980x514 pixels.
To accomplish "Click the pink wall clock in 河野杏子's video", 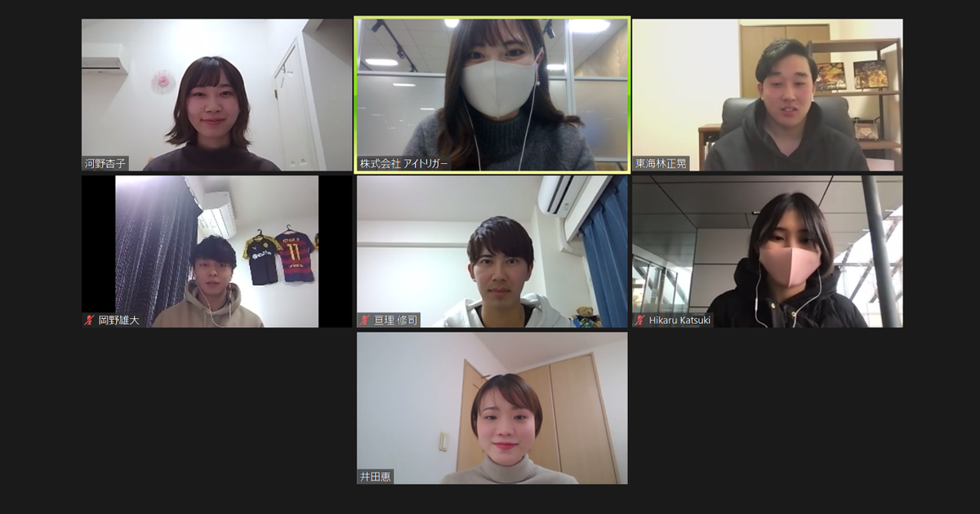I will 163,81.
